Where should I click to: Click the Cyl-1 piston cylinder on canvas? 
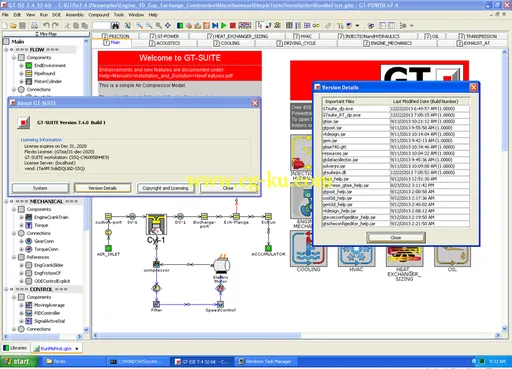pyautogui.click(x=156, y=225)
